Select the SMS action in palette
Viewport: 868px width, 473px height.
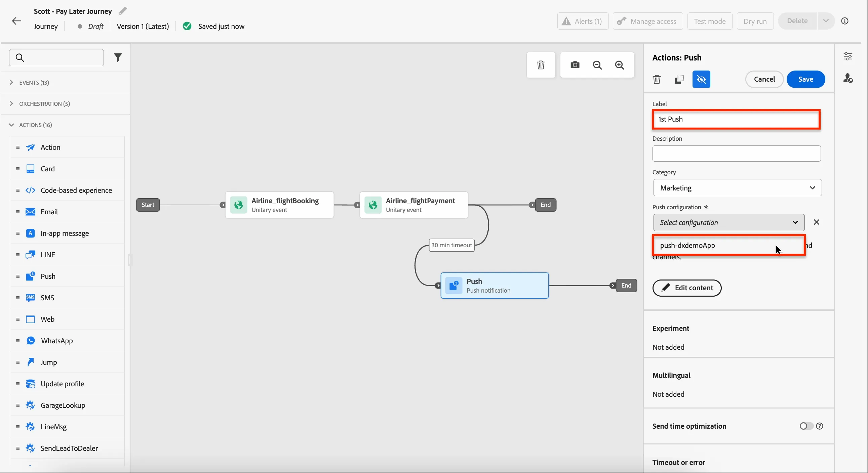[67, 298]
